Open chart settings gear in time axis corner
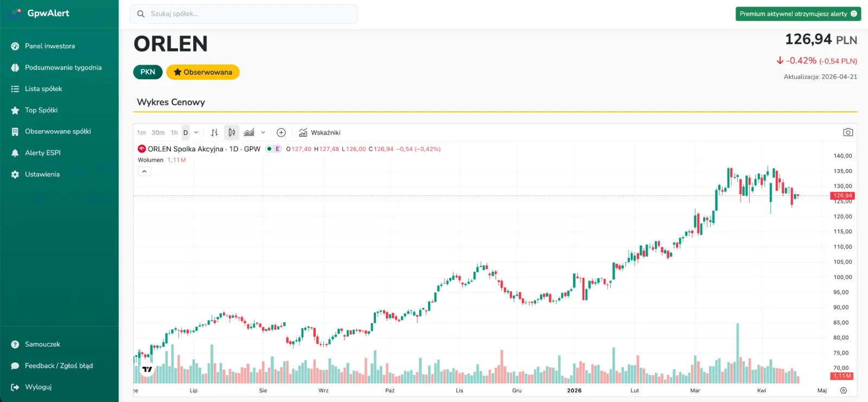This screenshot has width=868, height=402. 844,391
